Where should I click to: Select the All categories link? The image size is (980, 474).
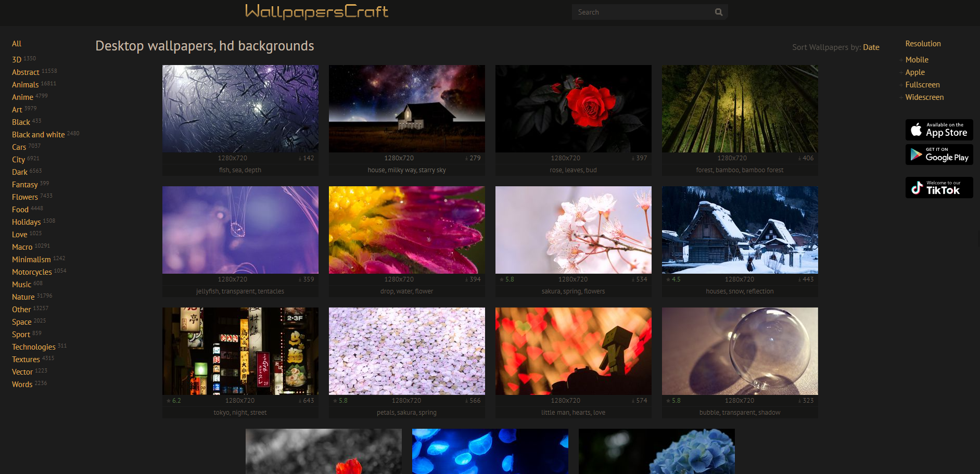tap(17, 44)
